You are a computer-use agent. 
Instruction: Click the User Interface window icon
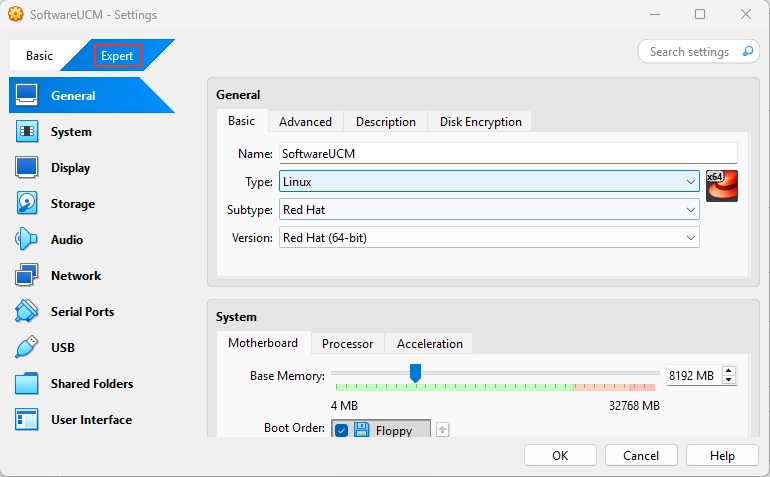[x=27, y=420]
